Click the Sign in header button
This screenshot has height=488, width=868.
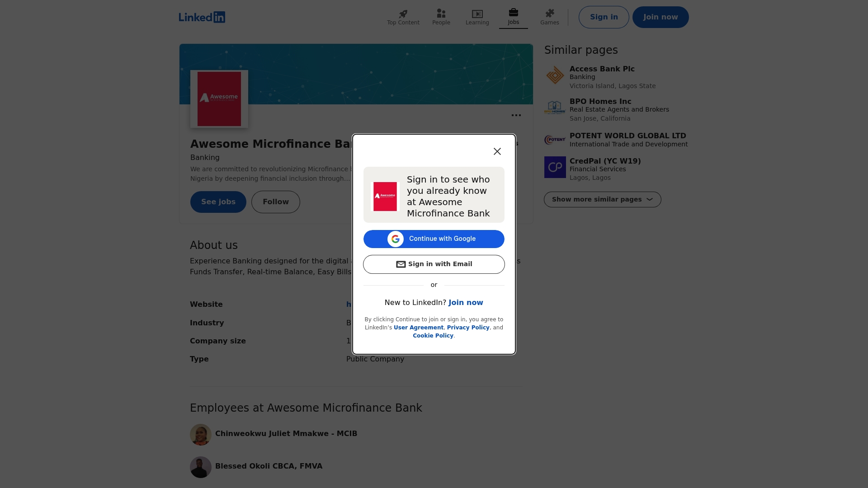coord(604,17)
